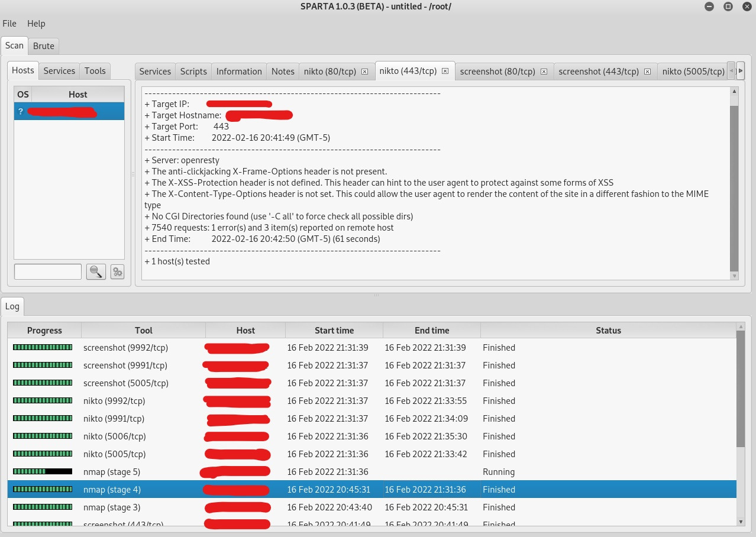This screenshot has width=756, height=537.
Task: Click the gears configuration icon beside search
Action: (117, 272)
